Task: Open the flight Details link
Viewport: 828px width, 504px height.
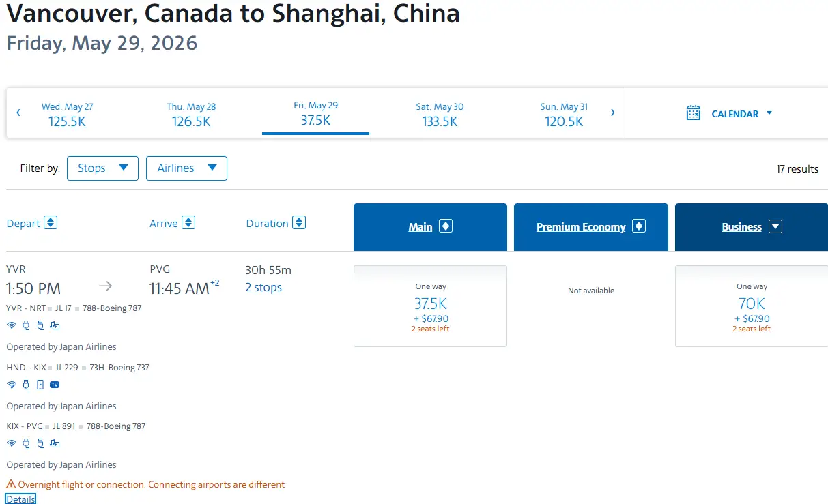Action: pyautogui.click(x=20, y=499)
